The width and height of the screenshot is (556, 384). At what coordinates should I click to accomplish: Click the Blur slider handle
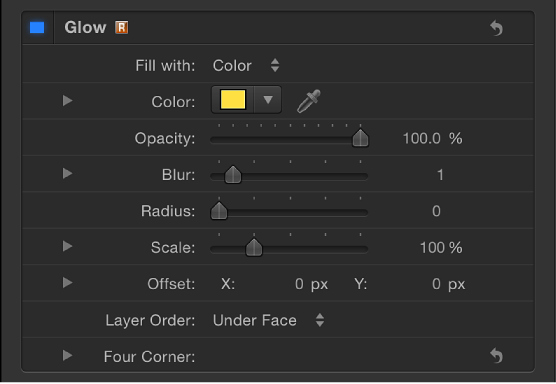click(233, 174)
